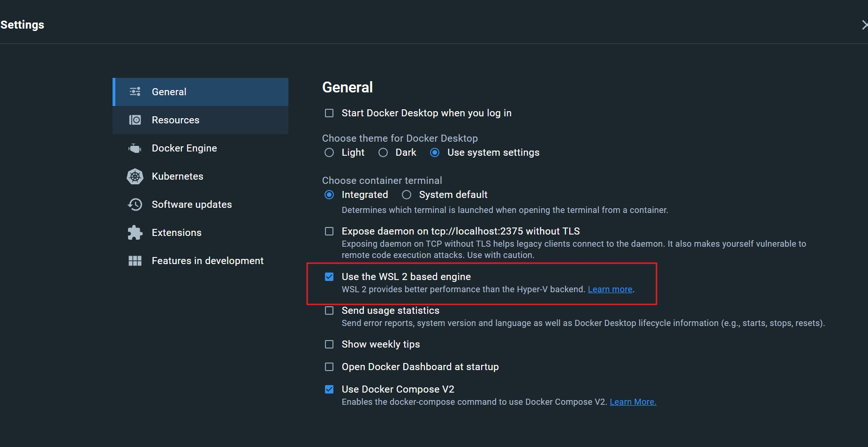
Task: Enable Start Docker Desktop when you log in
Action: point(329,113)
